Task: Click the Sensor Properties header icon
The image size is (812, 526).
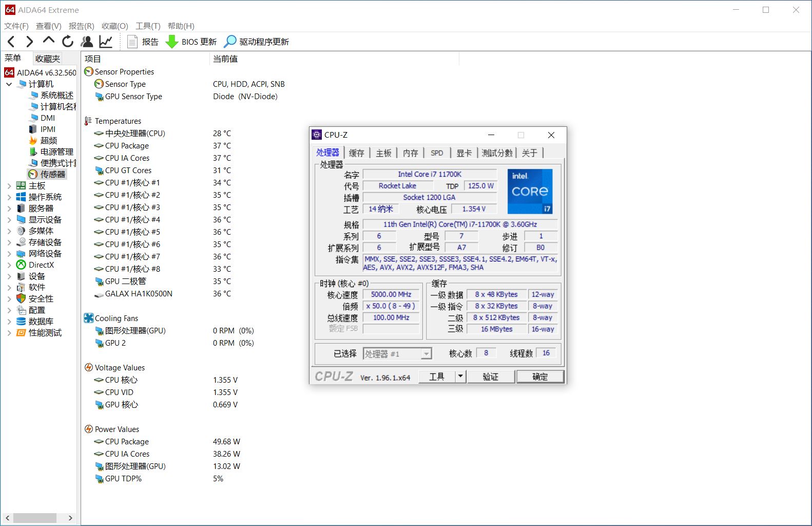Action: point(89,72)
